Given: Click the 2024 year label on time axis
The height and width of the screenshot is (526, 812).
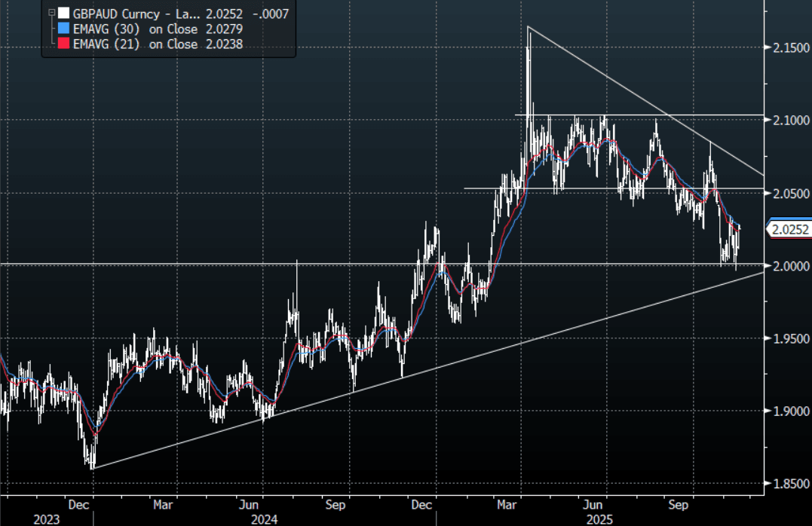Looking at the screenshot, I should click(264, 519).
